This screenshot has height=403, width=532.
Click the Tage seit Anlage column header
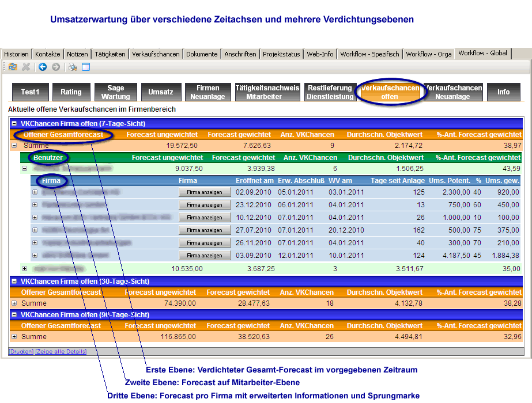click(x=398, y=181)
